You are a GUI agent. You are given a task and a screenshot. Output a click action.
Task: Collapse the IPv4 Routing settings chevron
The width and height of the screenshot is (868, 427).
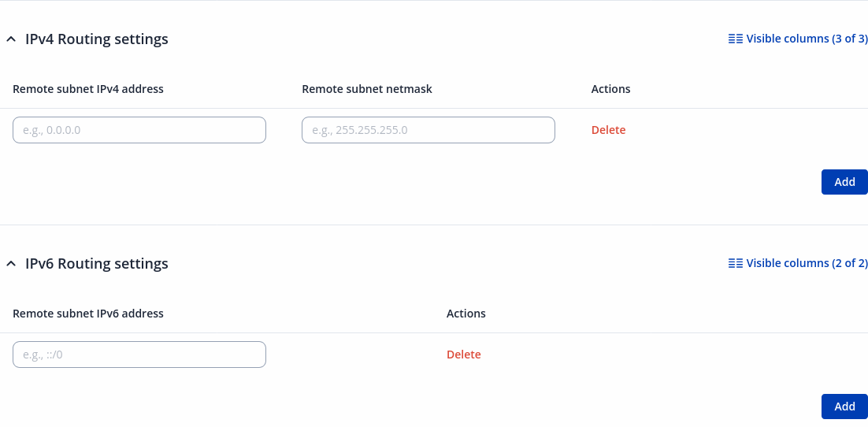pyautogui.click(x=11, y=39)
